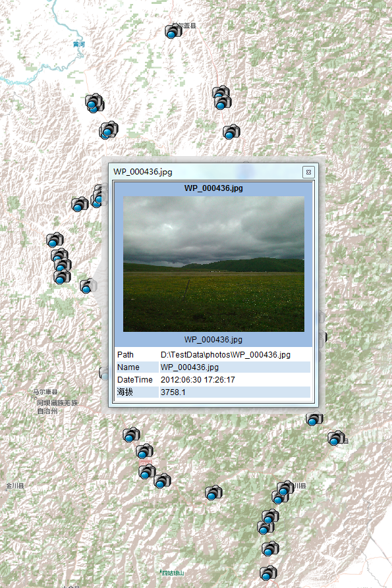392x588 pixels.
Task: Click camera marker overlapping the 川县 label
Action: 285,489
